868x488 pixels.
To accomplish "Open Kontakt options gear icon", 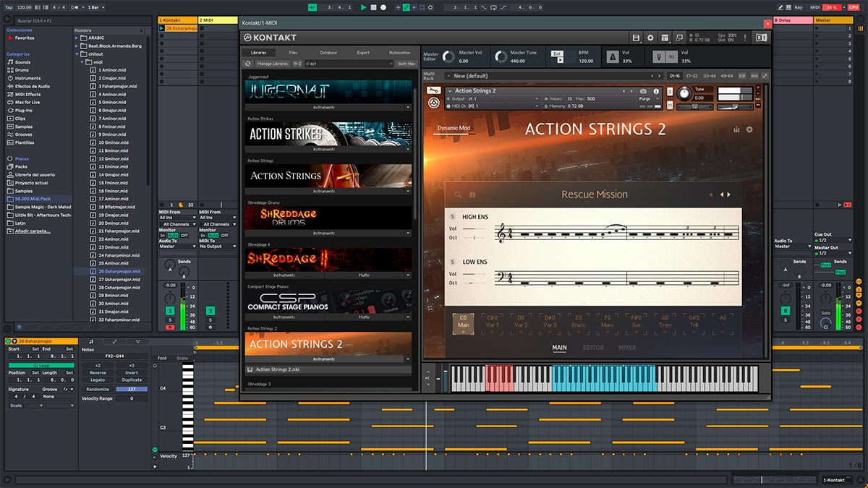I will click(x=650, y=38).
